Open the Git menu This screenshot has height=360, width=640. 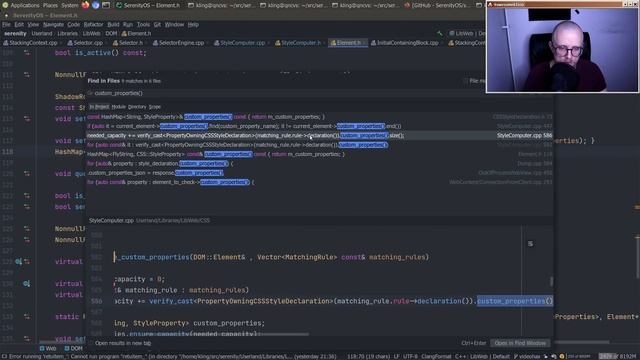pos(157,24)
